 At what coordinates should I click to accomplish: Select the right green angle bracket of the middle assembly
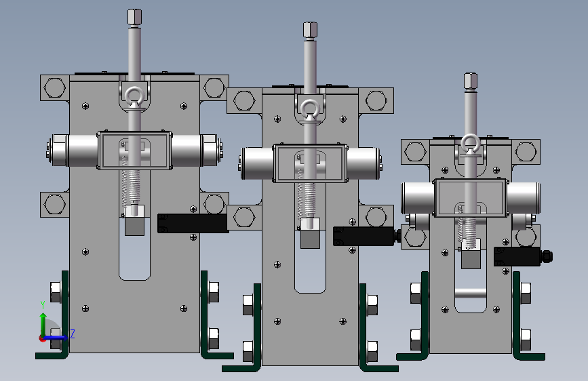378,327
